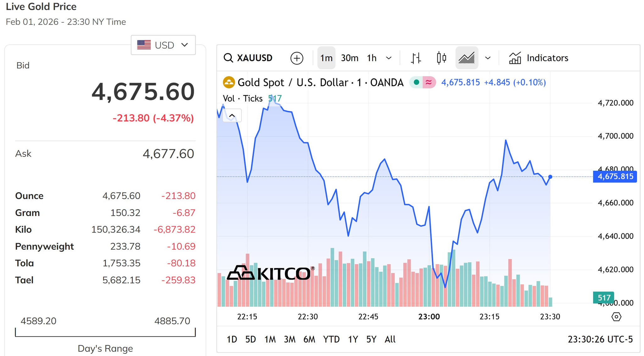
Task: Set interval to 30m
Action: pyautogui.click(x=349, y=58)
